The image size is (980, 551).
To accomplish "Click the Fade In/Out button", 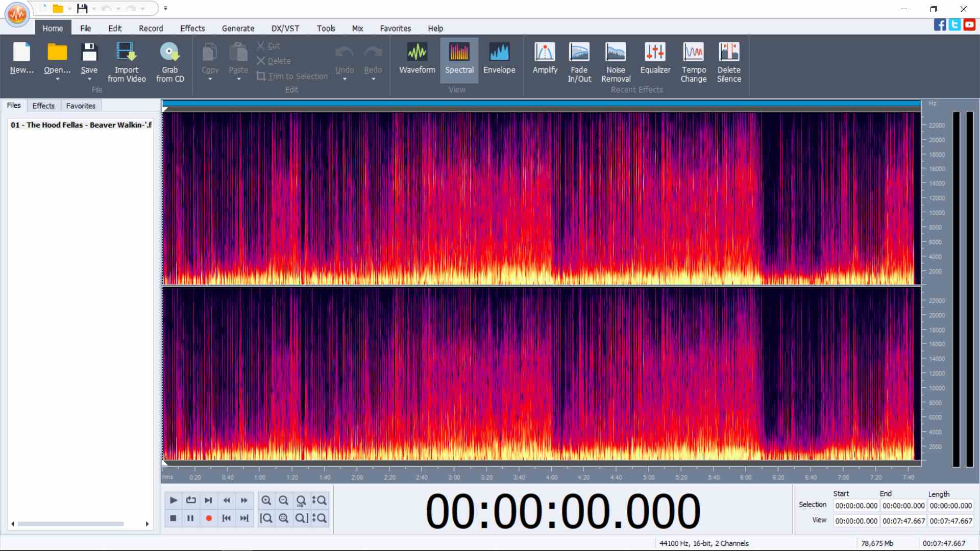I will [x=579, y=62].
